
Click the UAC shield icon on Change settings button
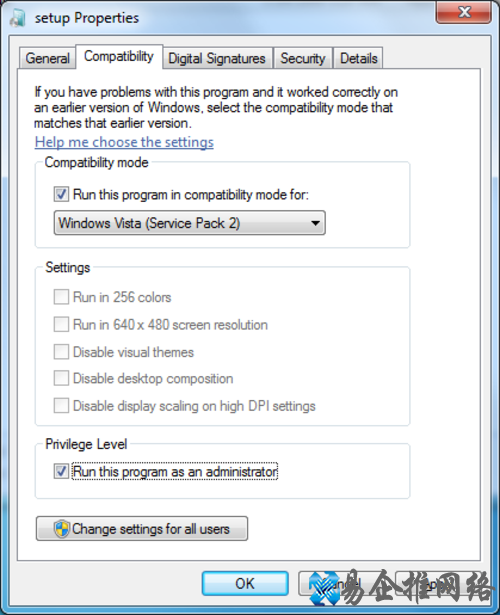pyautogui.click(x=62, y=529)
